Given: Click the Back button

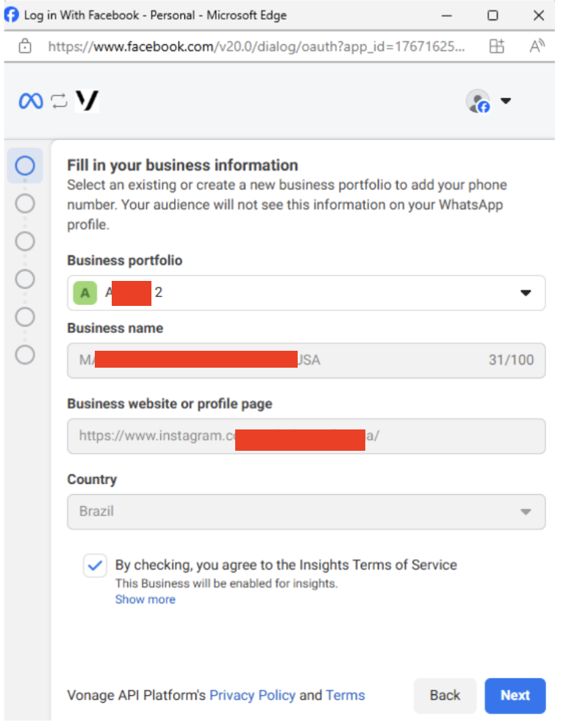Looking at the screenshot, I should pos(445,696).
